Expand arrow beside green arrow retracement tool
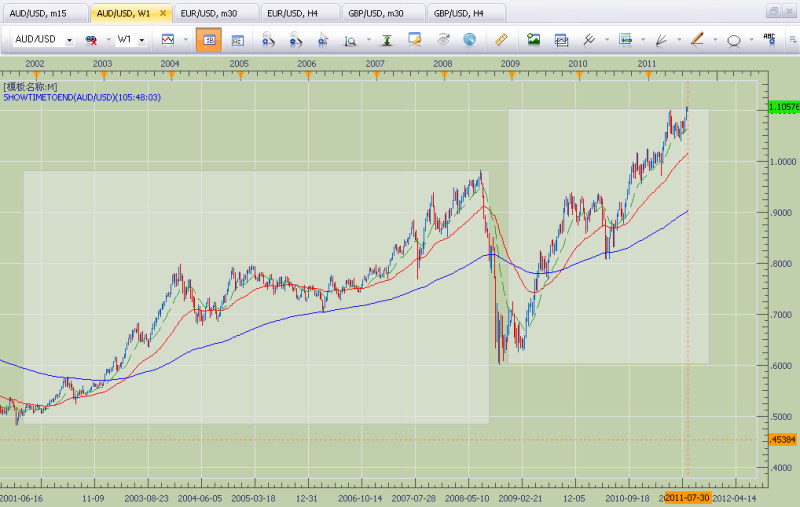Image resolution: width=800 pixels, height=507 pixels. click(x=643, y=40)
